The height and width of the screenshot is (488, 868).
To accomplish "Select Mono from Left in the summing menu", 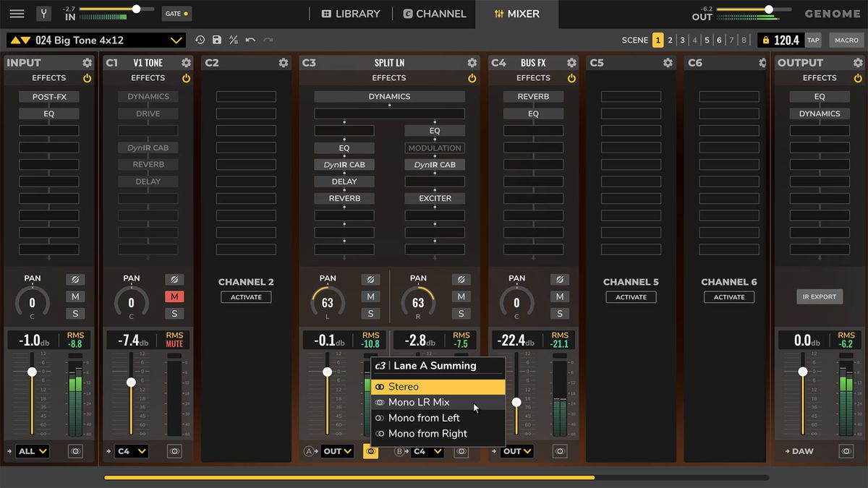I will tap(424, 418).
